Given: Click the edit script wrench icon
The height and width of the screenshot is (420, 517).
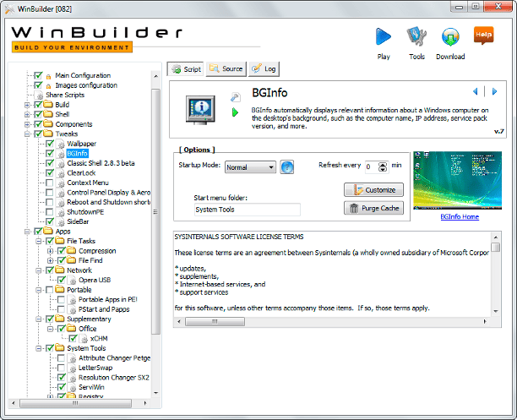Looking at the screenshot, I should [x=236, y=97].
